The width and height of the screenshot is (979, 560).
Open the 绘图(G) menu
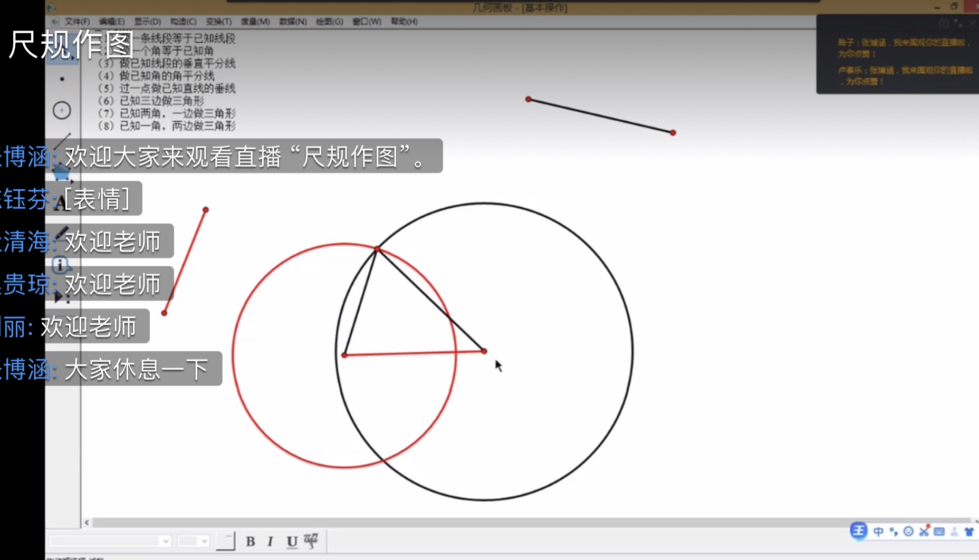(329, 22)
